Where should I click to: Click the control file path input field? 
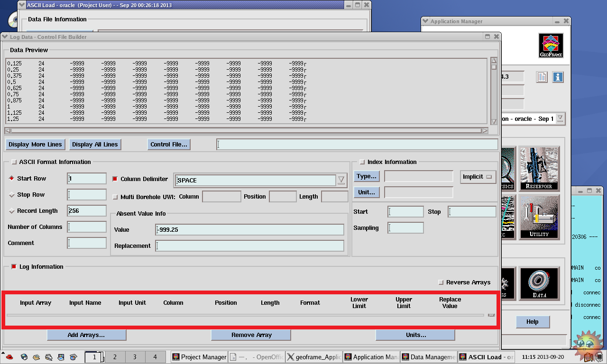pos(357,145)
